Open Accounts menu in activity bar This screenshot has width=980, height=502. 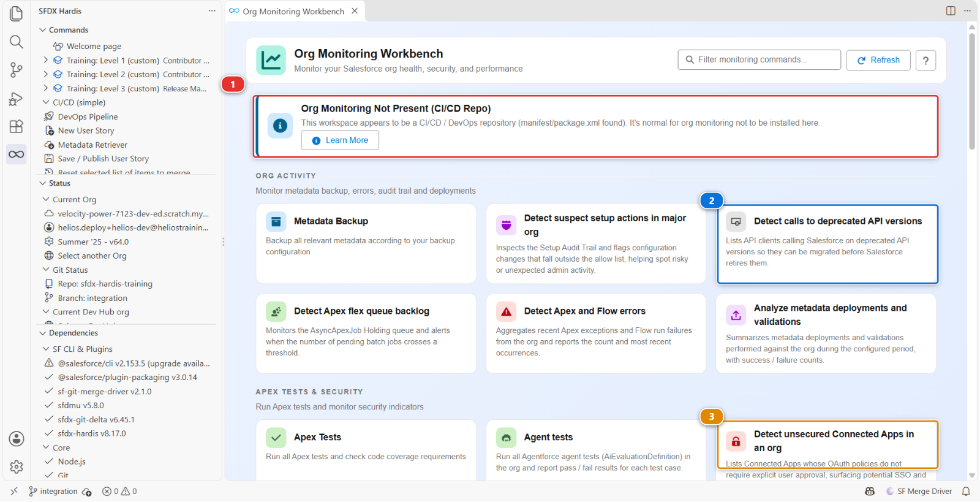click(17, 439)
